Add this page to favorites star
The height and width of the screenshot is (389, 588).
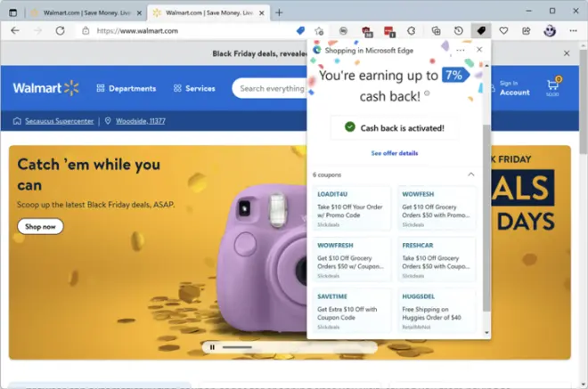point(319,31)
